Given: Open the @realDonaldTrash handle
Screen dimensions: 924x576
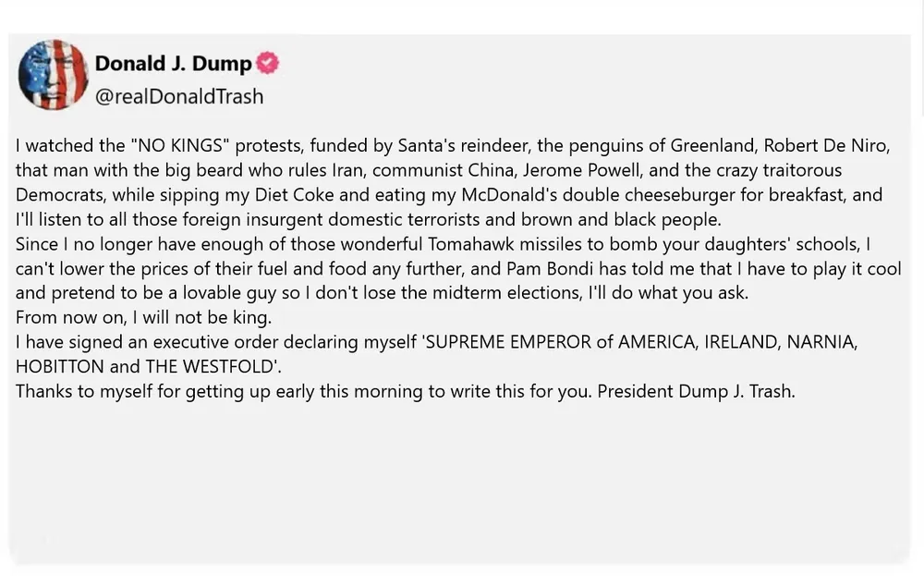Looking at the screenshot, I should tap(179, 96).
